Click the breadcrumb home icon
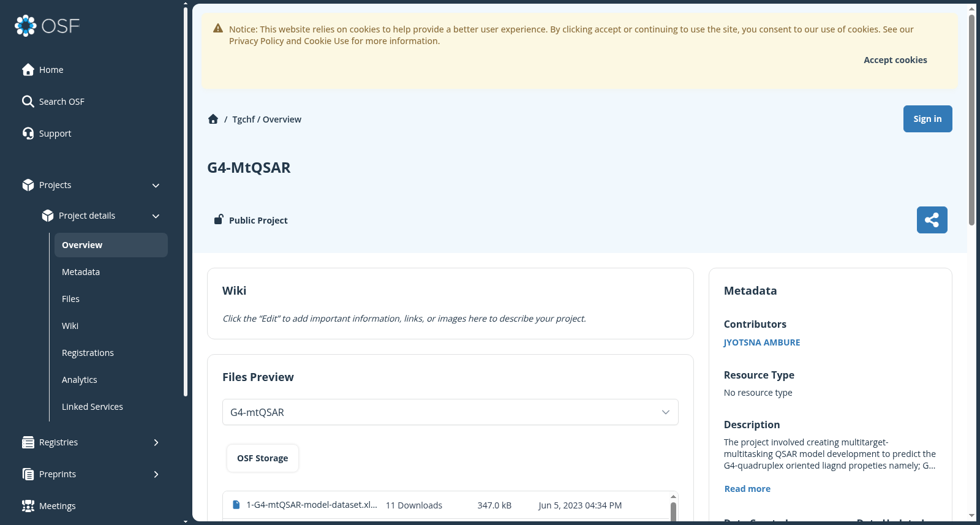The image size is (980, 525). (x=213, y=119)
